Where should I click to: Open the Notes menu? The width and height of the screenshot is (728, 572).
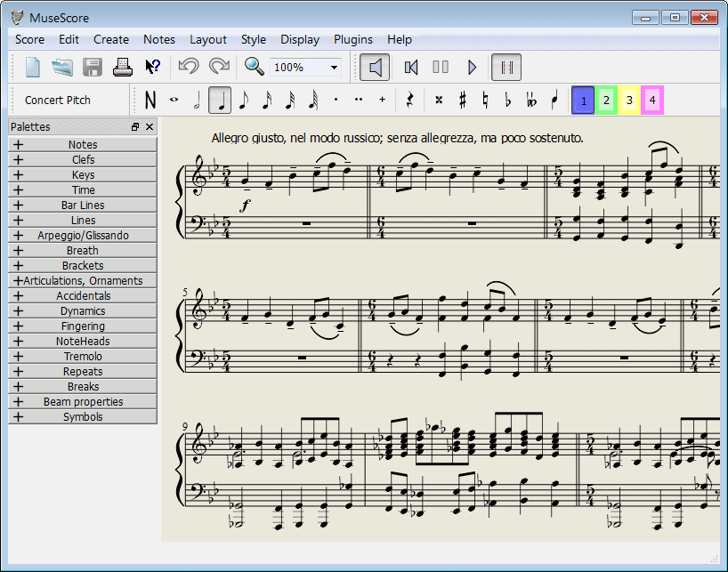coord(159,39)
